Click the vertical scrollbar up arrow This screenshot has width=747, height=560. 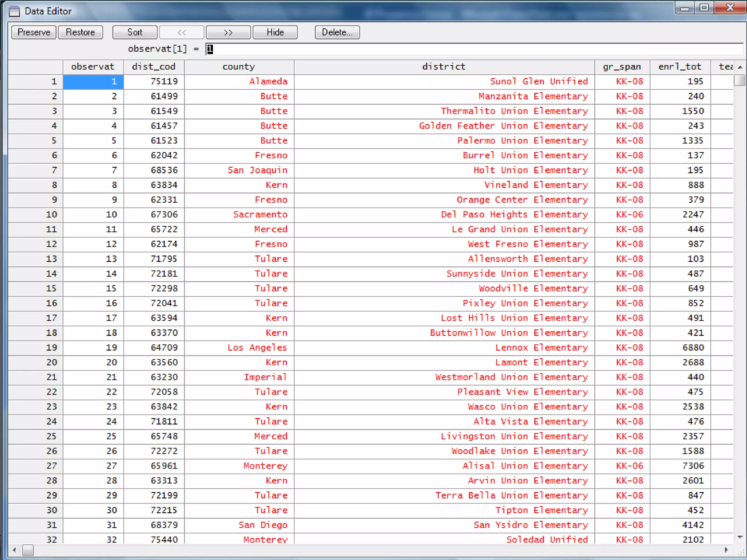click(x=740, y=67)
